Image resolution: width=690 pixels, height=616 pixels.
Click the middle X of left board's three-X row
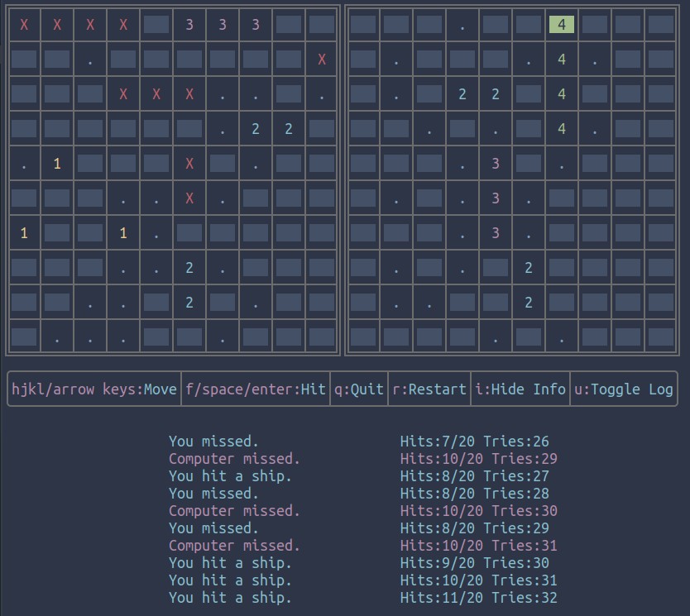click(156, 94)
